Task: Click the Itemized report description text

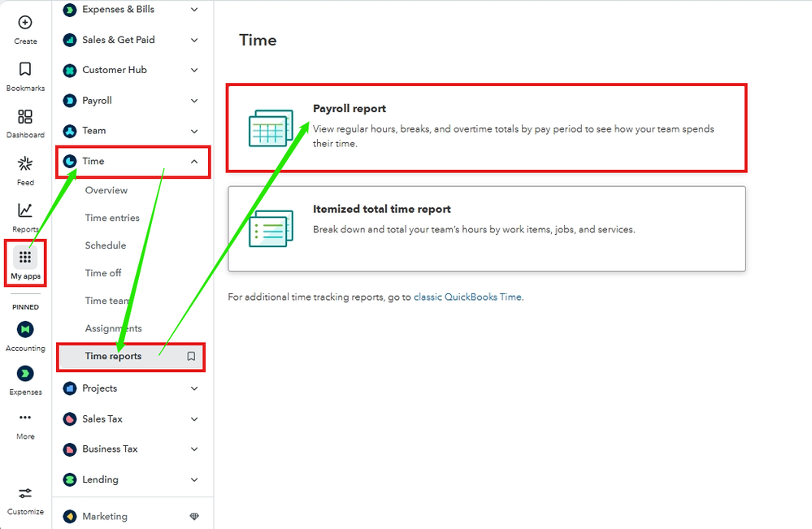Action: pos(474,229)
